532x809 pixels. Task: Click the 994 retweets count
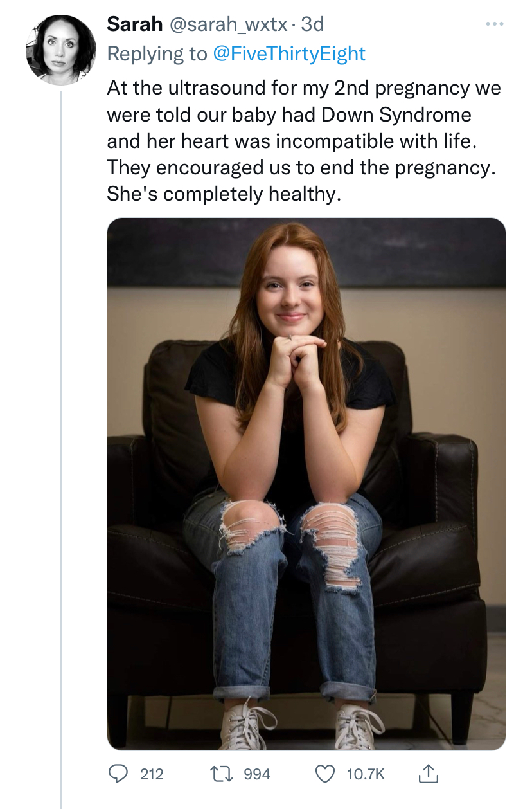[257, 774]
